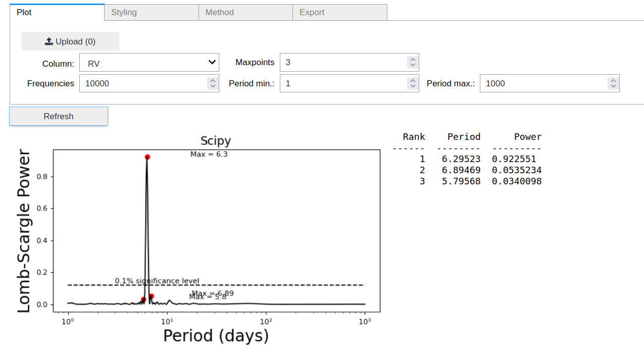Increment Period min. with its up arrow
644x354 pixels.
pyautogui.click(x=413, y=80)
